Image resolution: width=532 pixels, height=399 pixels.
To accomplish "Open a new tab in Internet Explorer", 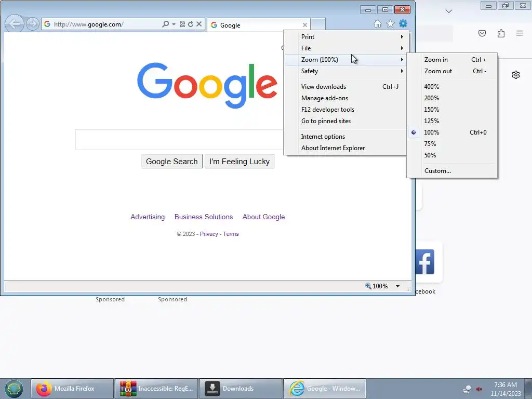I will 318,24.
